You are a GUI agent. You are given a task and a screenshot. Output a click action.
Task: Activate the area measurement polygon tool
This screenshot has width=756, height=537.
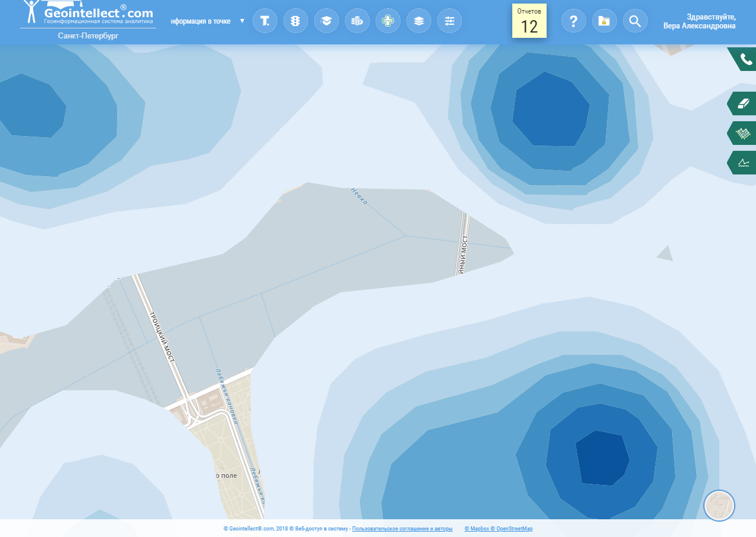[x=744, y=133]
